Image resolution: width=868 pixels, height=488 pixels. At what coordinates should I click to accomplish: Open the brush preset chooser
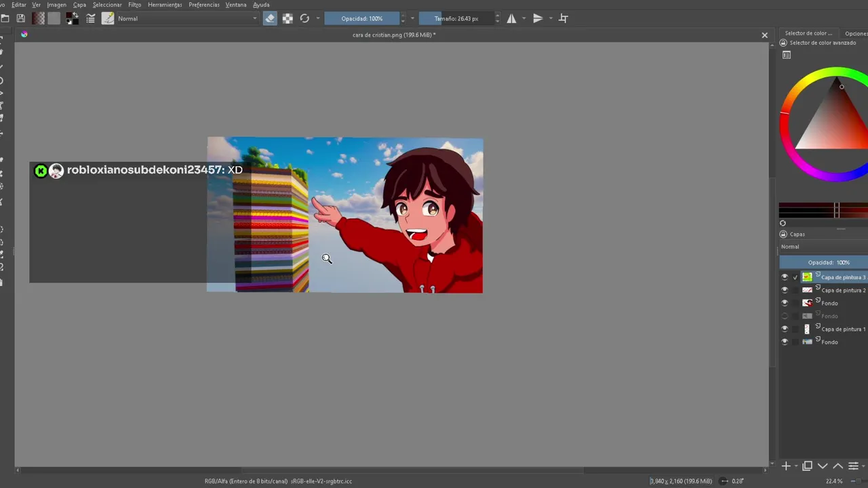108,18
